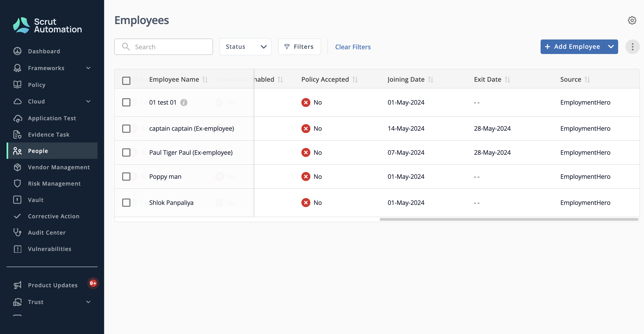This screenshot has height=334, width=644.
Task: Click joining date 14-May-2024
Action: pyautogui.click(x=406, y=129)
